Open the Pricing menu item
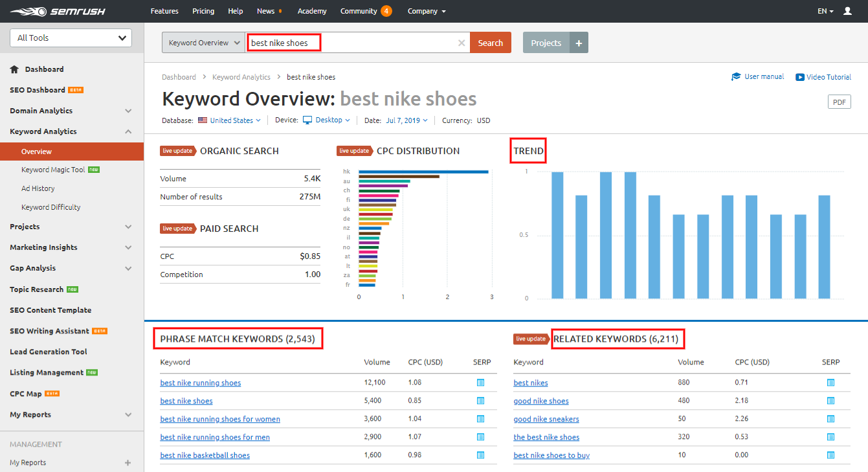 (x=203, y=11)
